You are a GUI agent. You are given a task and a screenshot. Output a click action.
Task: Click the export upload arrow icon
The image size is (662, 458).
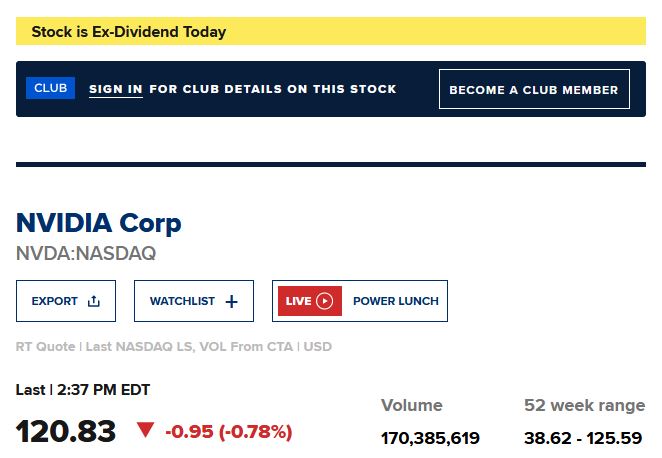click(94, 301)
